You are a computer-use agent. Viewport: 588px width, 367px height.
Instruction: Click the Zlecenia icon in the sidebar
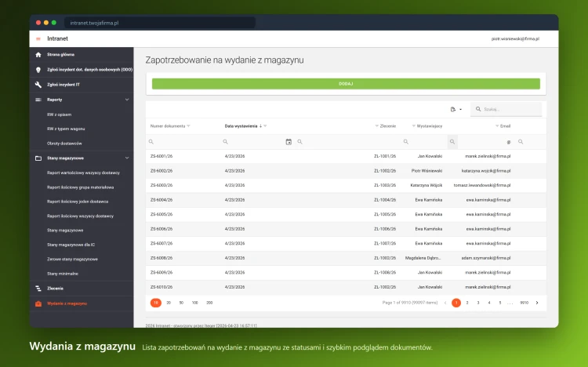pyautogui.click(x=38, y=289)
